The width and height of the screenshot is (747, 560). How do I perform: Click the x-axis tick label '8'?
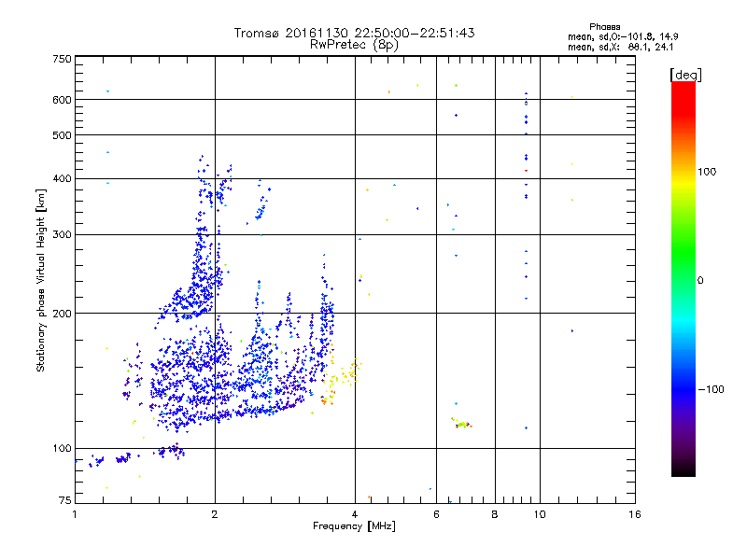coord(495,514)
